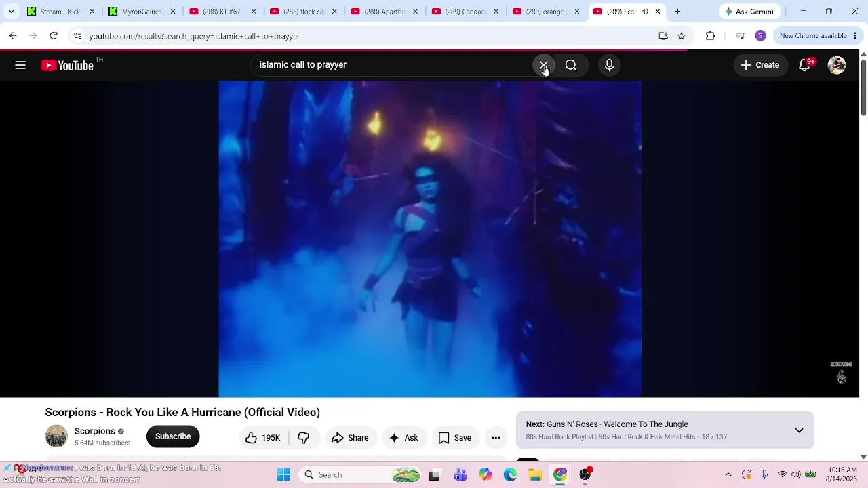This screenshot has height=488, width=868.
Task: Click the Windows taskbar search box
Action: [x=359, y=475]
